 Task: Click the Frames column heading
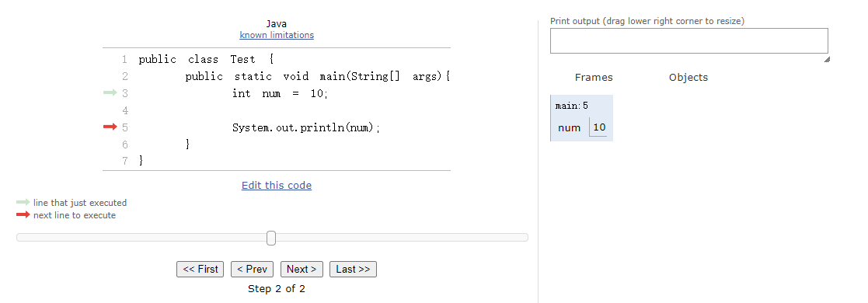594,78
